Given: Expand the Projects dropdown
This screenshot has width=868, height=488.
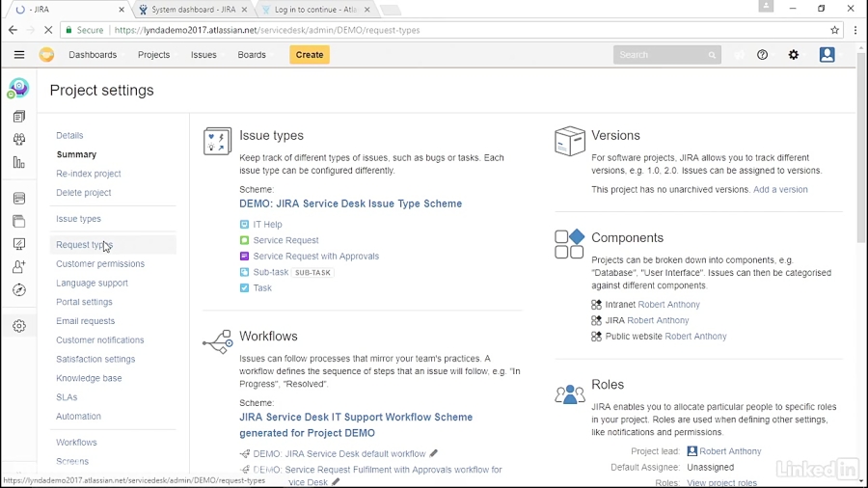Looking at the screenshot, I should (154, 55).
